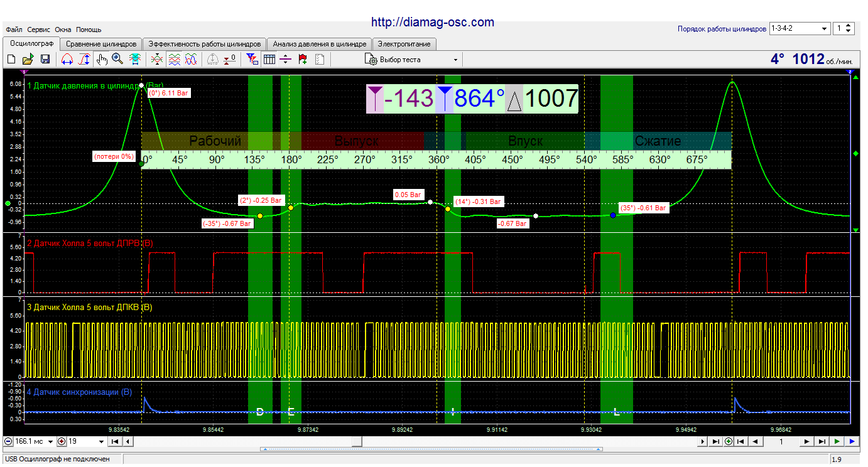Click the purple divider line icon
This screenshot has height=467, width=868.
pyautogui.click(x=285, y=60)
